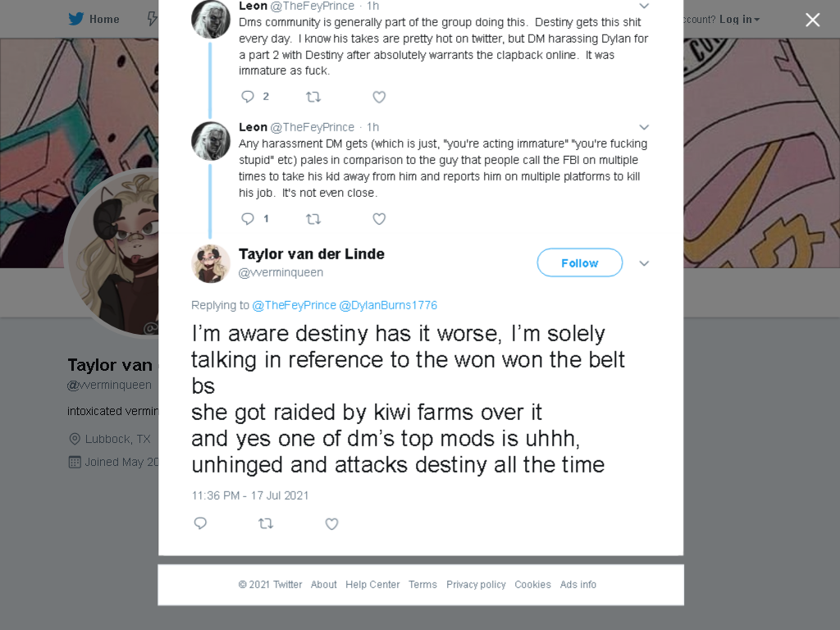Open the Help Center footer link
Viewport: 840px width, 630px height.
click(372, 584)
